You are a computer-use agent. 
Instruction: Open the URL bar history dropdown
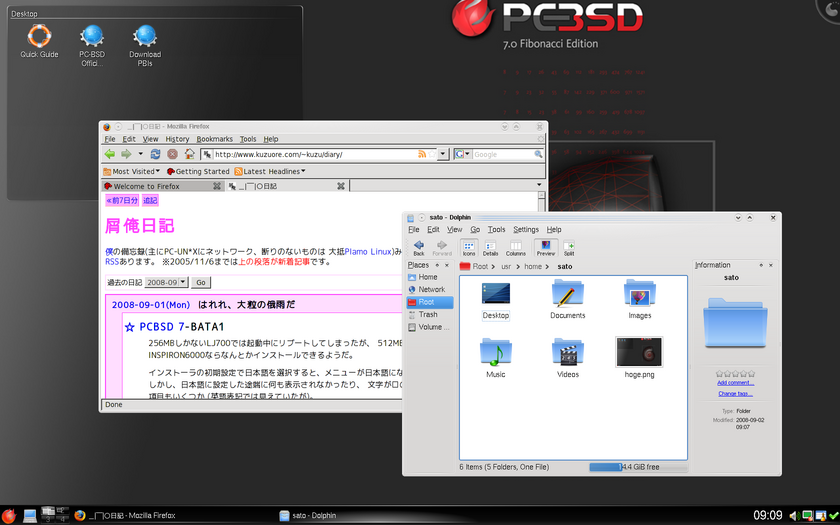442,154
